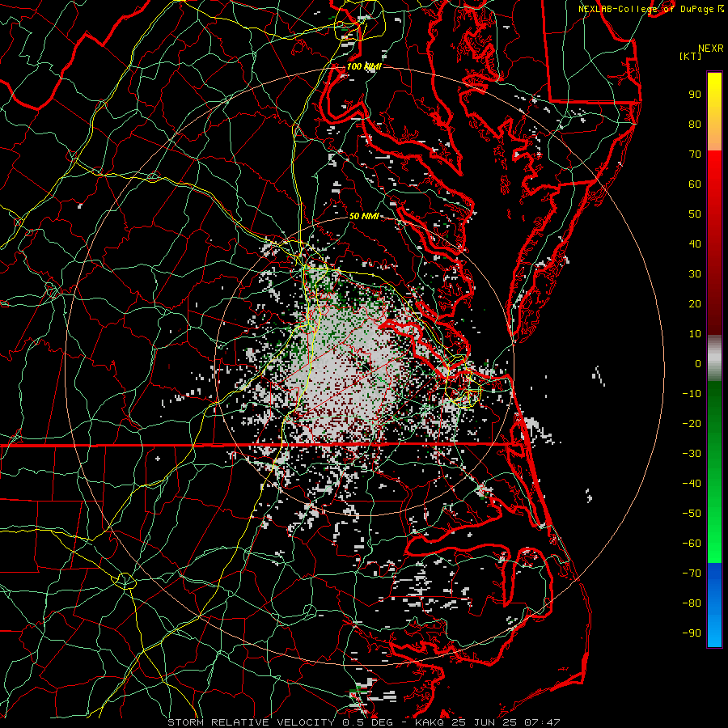The image size is (728, 728).
Task: Click the 50 value on the velocity scale
Action: point(695,214)
